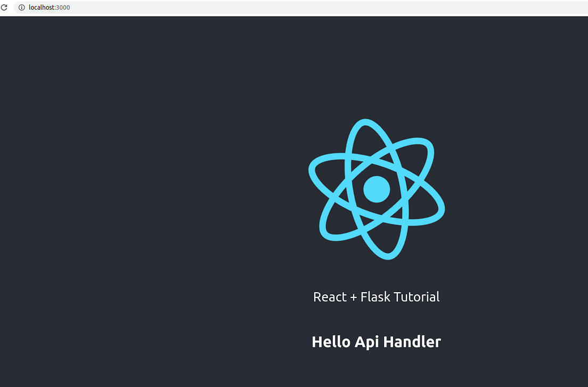Click the reload control to refresh the app

pos(4,7)
